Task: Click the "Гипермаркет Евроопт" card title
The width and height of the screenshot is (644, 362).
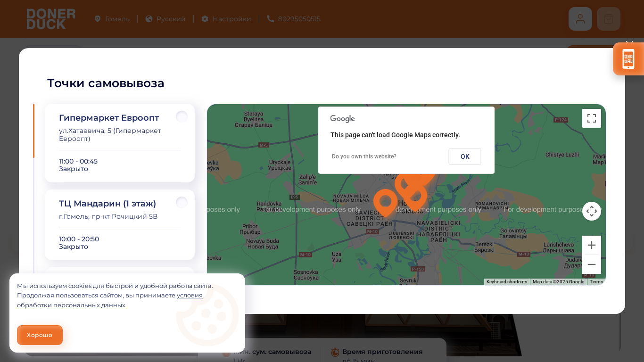Action: click(109, 118)
